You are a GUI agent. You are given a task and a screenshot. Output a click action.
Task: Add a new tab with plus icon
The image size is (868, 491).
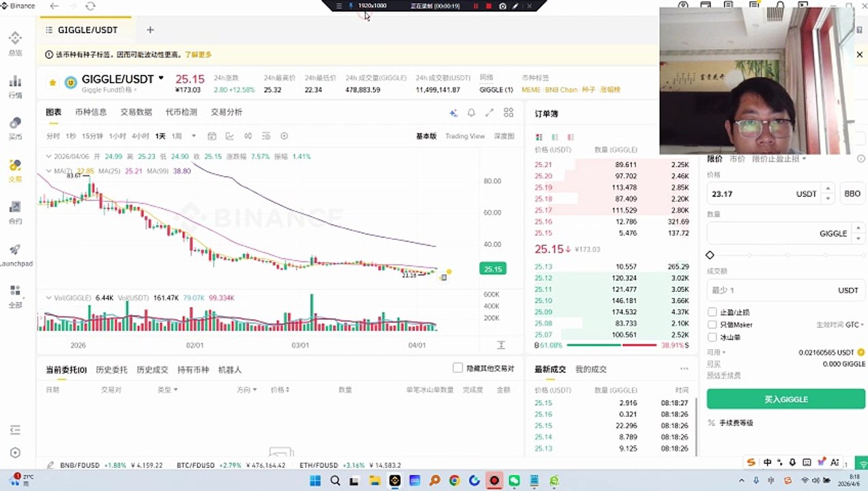point(150,30)
